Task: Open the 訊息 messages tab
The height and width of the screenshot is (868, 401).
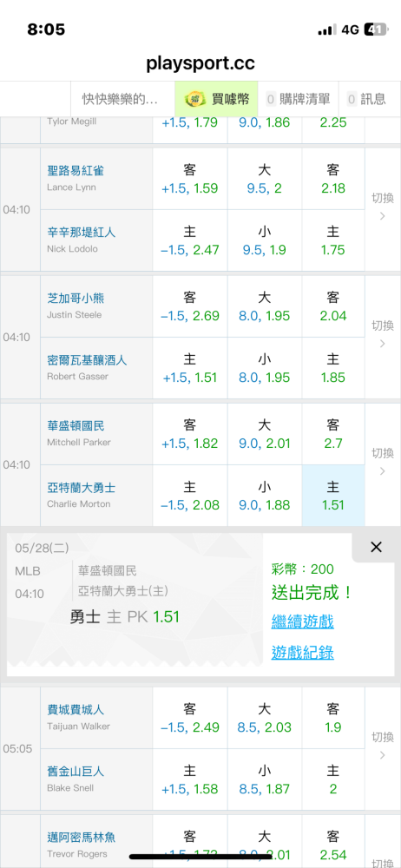Action: (366, 99)
